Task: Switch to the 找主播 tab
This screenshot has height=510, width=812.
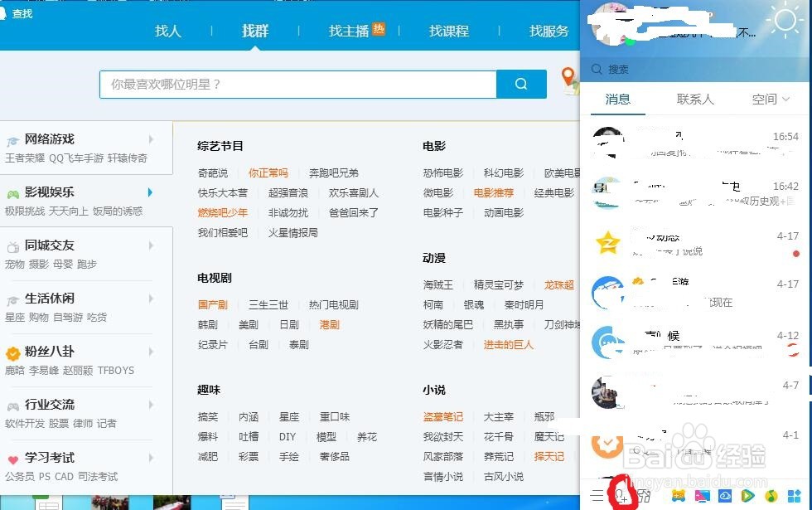Action: (349, 32)
